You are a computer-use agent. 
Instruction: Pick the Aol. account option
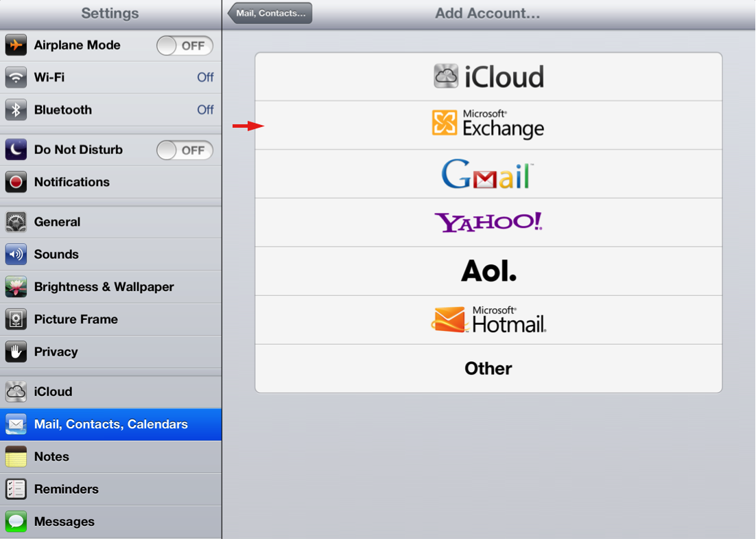pos(488,271)
